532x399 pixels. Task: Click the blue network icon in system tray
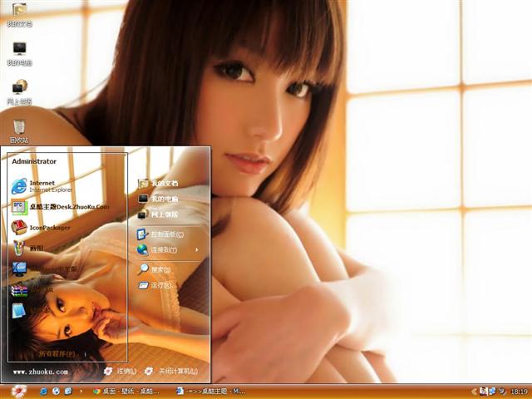point(491,392)
